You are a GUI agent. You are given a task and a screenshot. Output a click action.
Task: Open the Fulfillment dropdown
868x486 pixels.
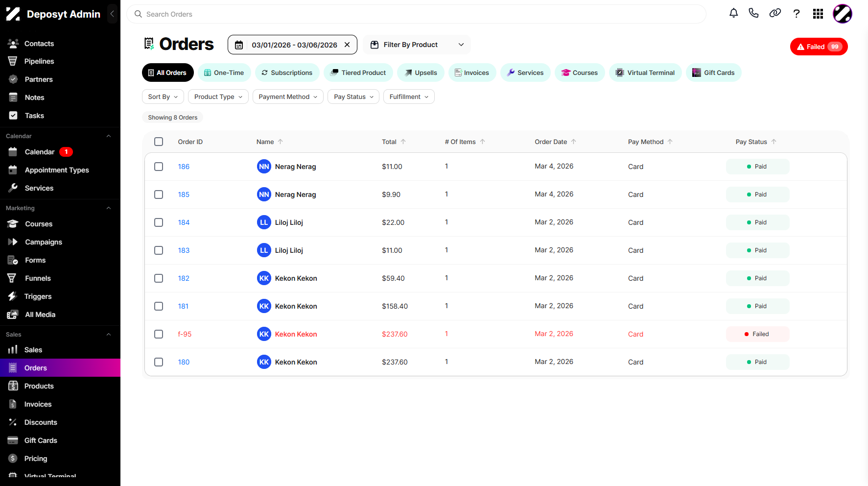click(x=409, y=97)
